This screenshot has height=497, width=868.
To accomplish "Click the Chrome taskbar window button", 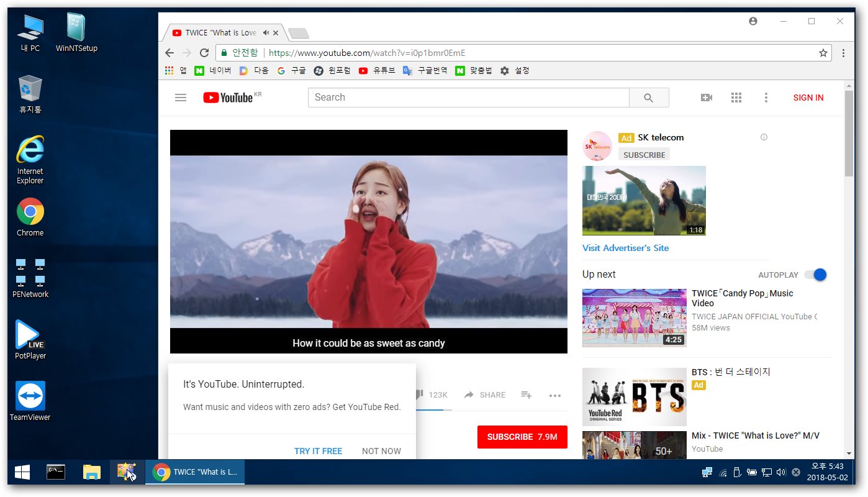I will click(195, 472).
